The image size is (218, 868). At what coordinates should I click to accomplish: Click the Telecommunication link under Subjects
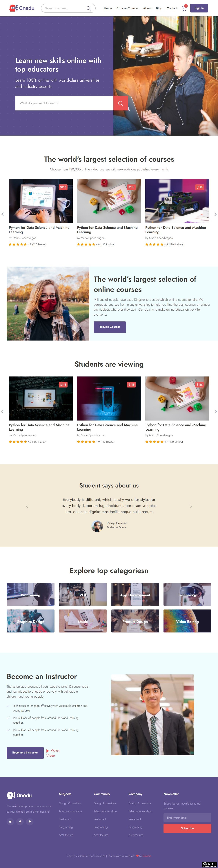click(x=70, y=811)
